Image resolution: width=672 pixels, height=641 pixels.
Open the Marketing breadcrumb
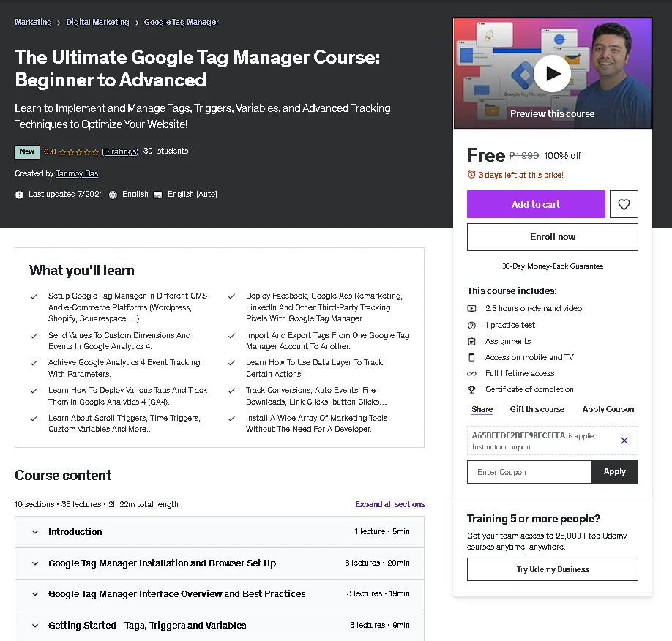click(33, 22)
